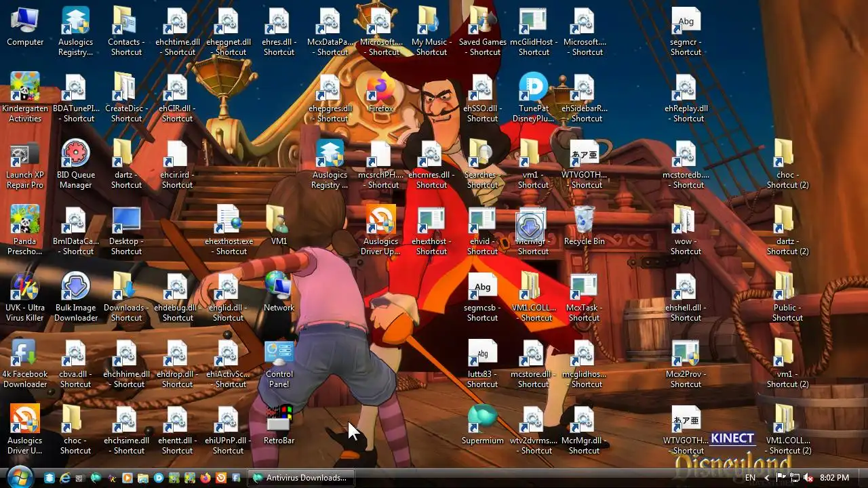The image size is (868, 488).
Task: Open the Downloads shortcut folder
Action: [x=126, y=298]
